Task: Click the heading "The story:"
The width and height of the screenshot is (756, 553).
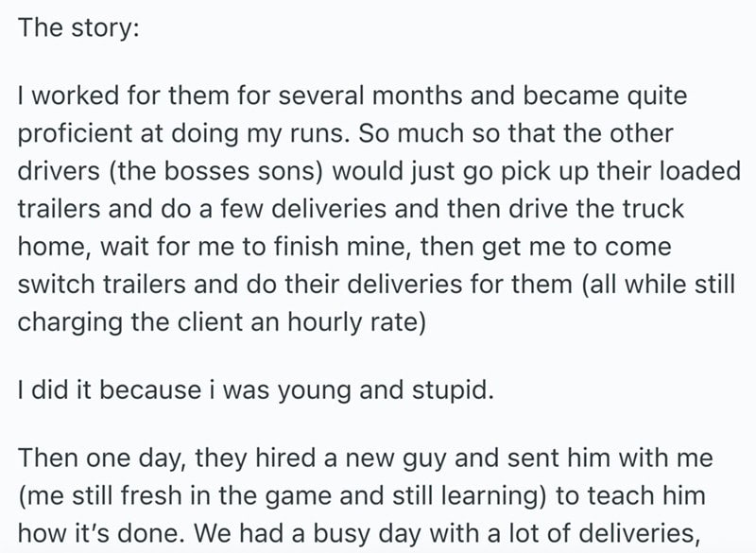Action: tap(78, 28)
